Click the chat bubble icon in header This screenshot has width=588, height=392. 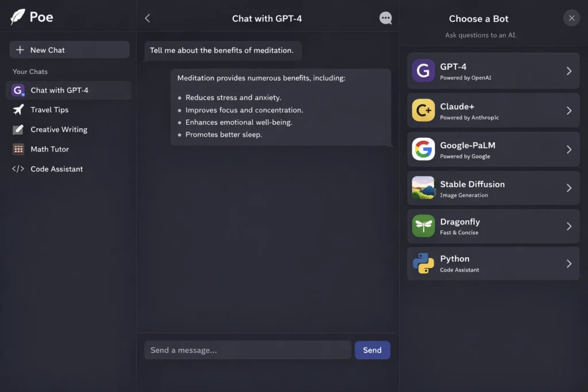coord(385,18)
